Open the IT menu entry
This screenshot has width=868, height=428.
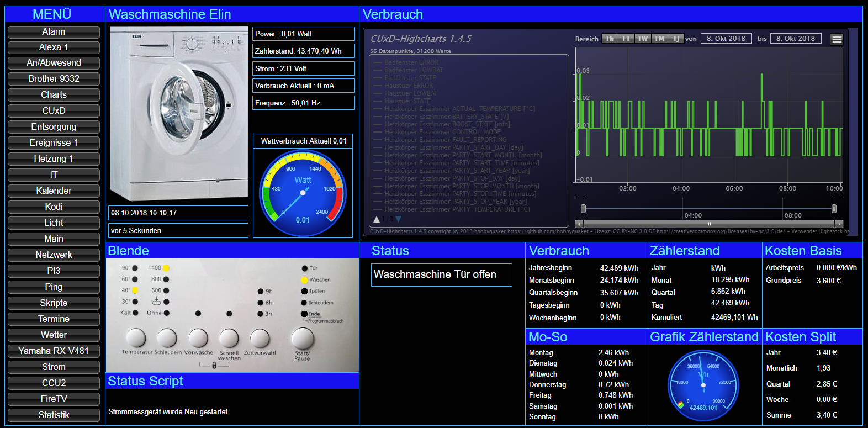[54, 175]
